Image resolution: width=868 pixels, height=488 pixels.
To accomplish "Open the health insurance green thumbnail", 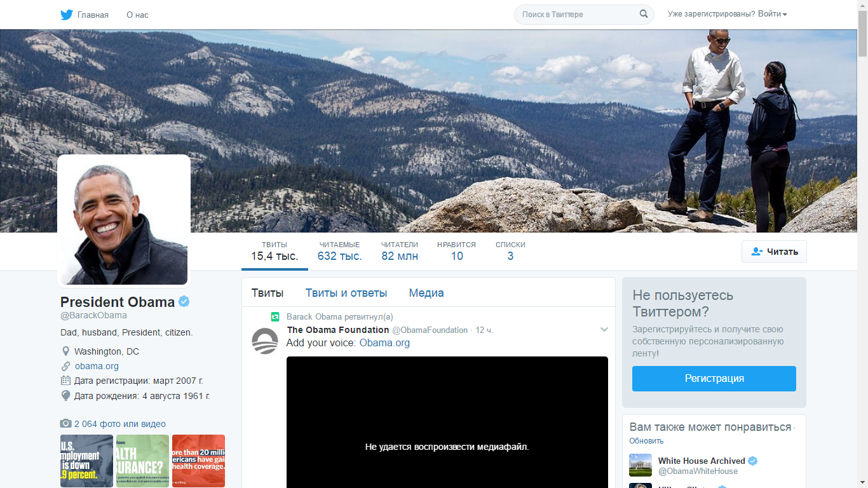I will point(142,461).
